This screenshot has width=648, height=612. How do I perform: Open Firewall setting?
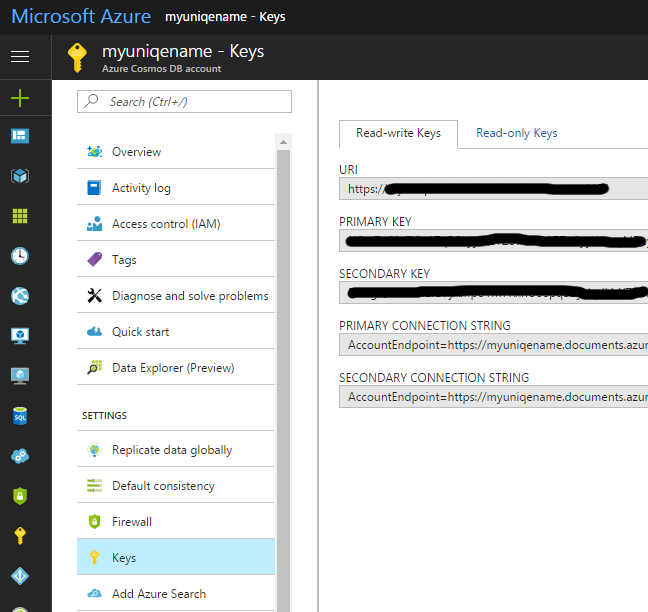tap(176, 522)
